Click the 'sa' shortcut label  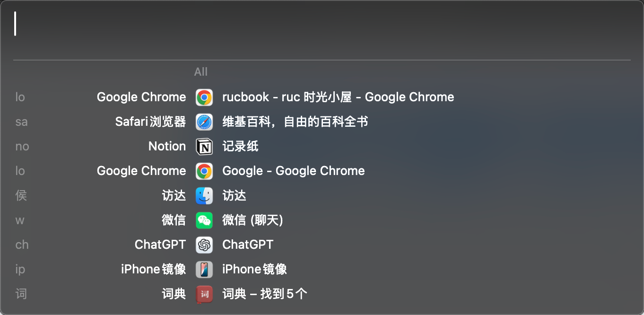coord(21,122)
